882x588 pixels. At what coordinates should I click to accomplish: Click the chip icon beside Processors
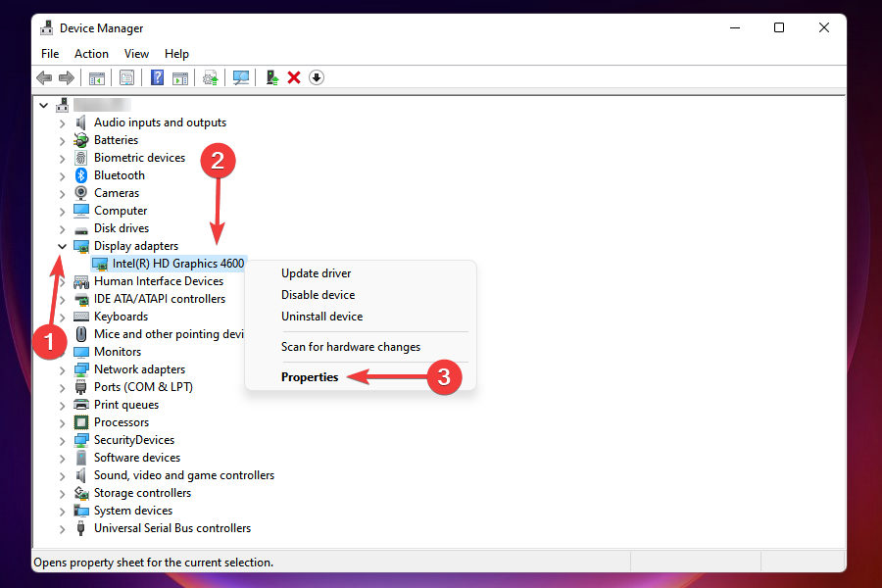81,422
